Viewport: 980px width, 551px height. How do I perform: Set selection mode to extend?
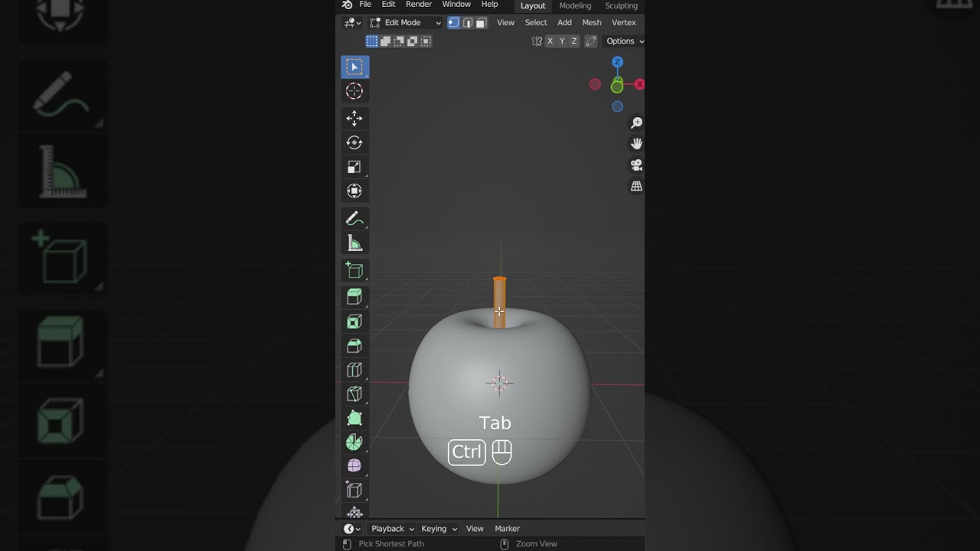pyautogui.click(x=385, y=41)
